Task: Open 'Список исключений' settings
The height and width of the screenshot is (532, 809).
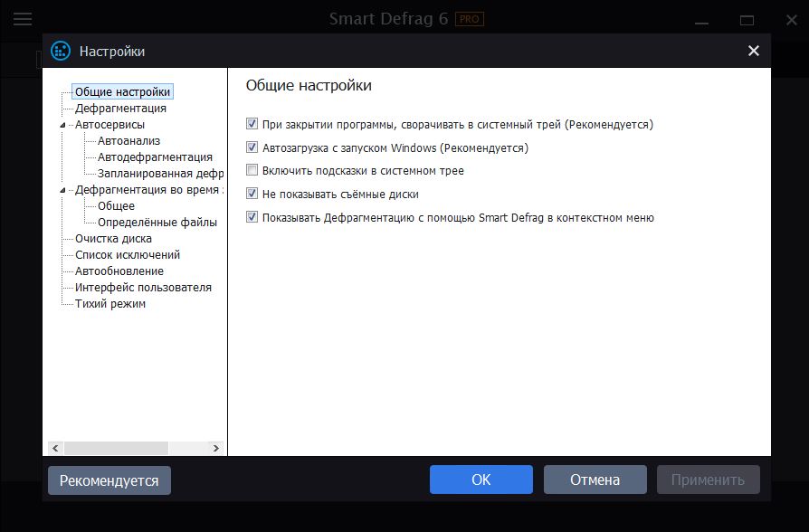Action: coord(128,255)
